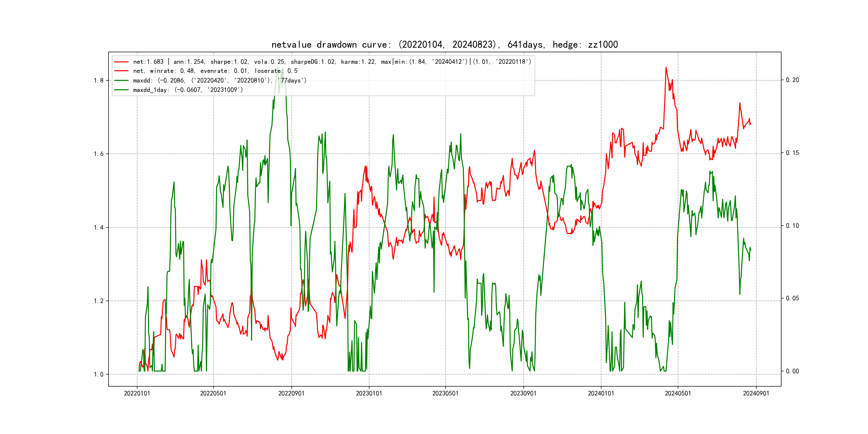Click the right axis tick 0.20
868x434 pixels.
pos(792,80)
